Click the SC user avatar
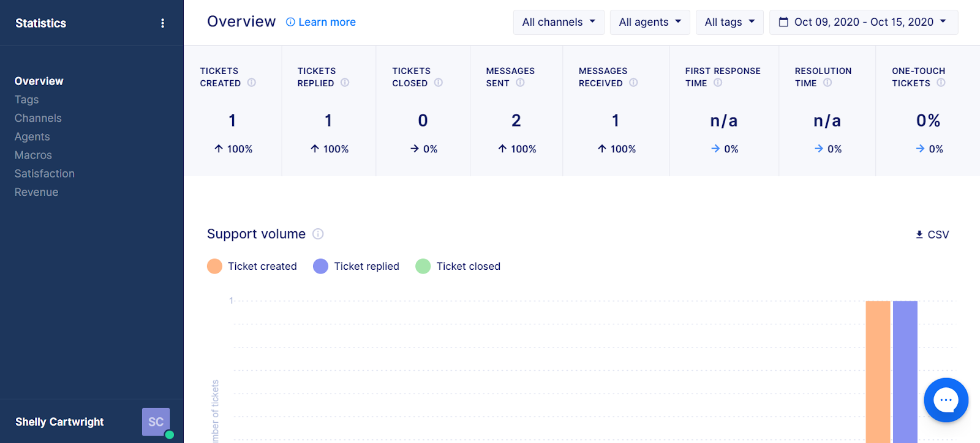The height and width of the screenshot is (443, 980). [156, 422]
